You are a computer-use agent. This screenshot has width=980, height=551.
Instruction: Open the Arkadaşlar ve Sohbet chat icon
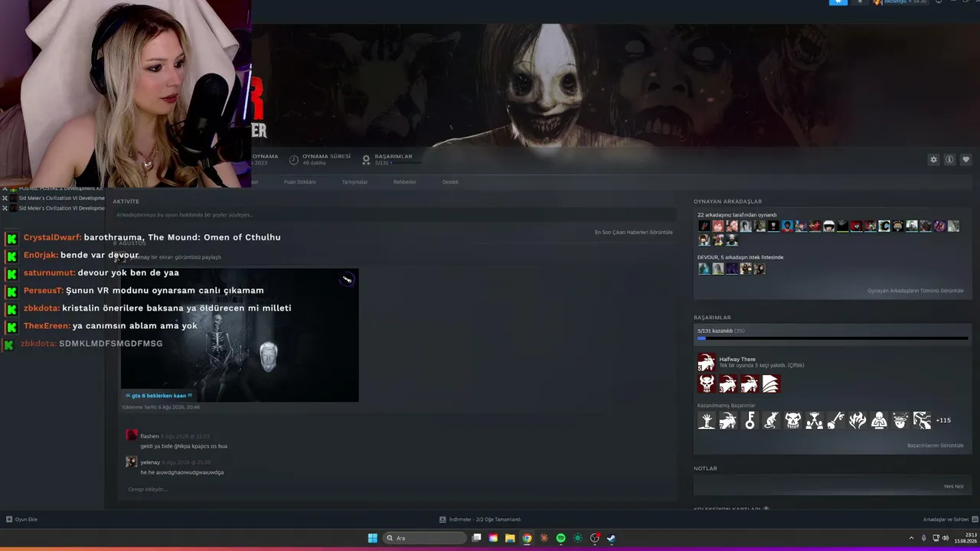(975, 520)
